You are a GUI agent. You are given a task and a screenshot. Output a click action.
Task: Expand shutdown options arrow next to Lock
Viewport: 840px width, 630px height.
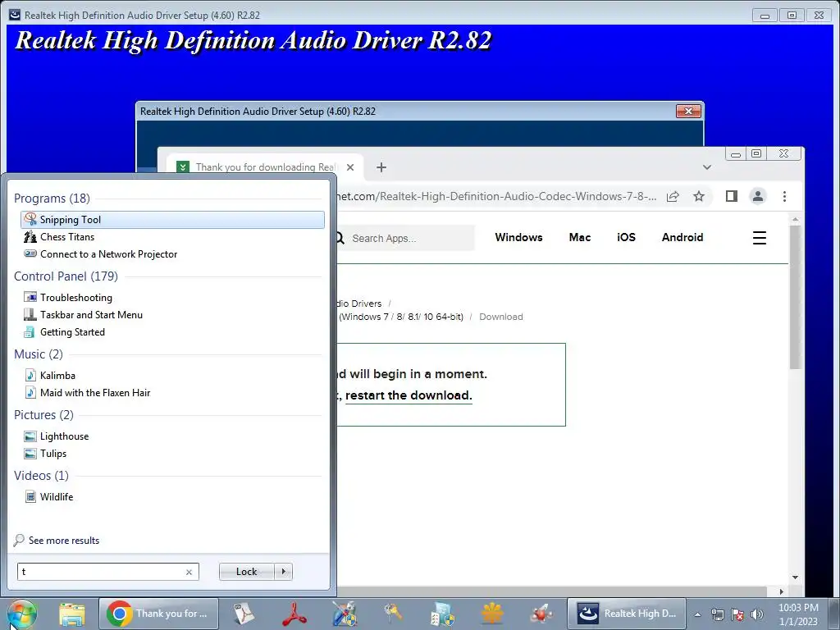point(283,572)
